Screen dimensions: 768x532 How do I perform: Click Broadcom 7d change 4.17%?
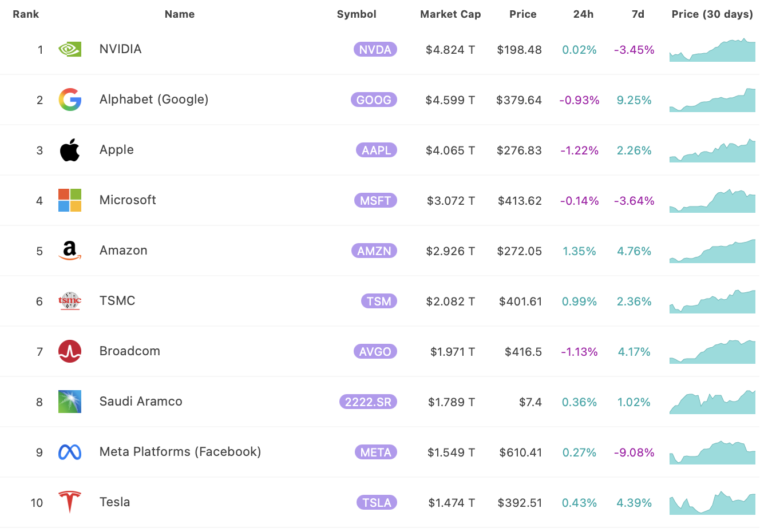tap(634, 352)
